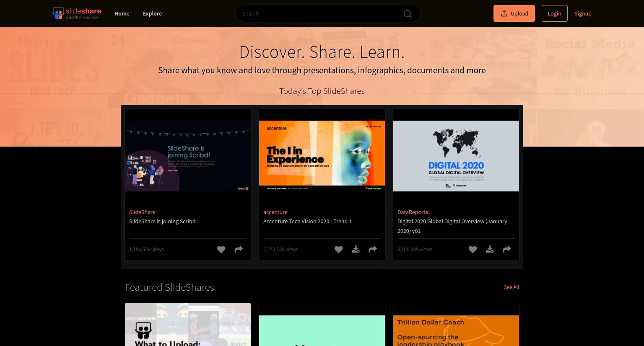644x346 pixels.
Task: Like the Accenture Tech Vision 2020 card
Action: coord(338,250)
